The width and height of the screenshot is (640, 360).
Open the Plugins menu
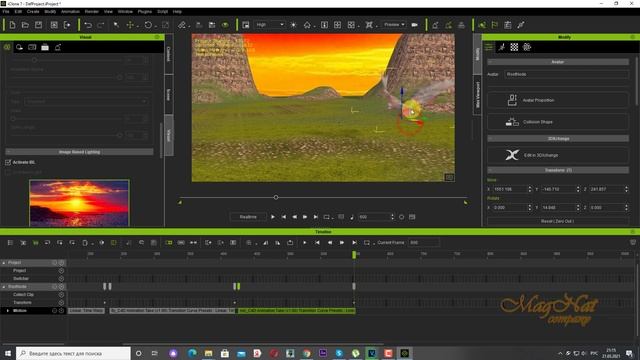click(145, 12)
